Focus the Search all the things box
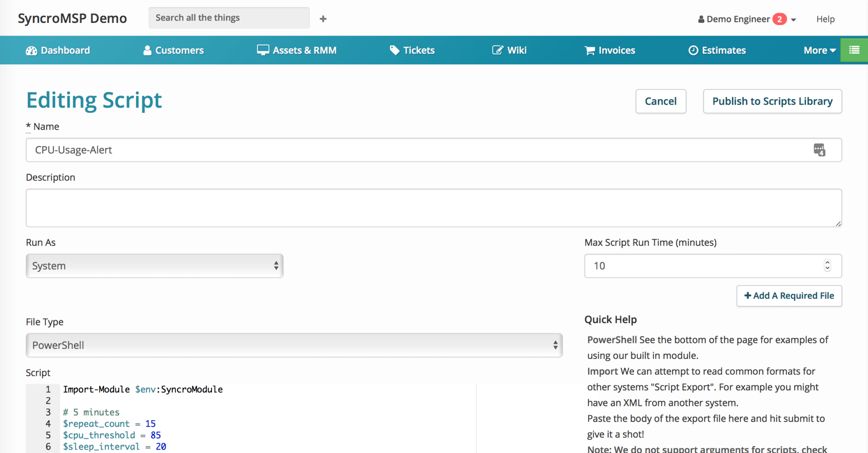This screenshot has height=453, width=868. pyautogui.click(x=229, y=18)
